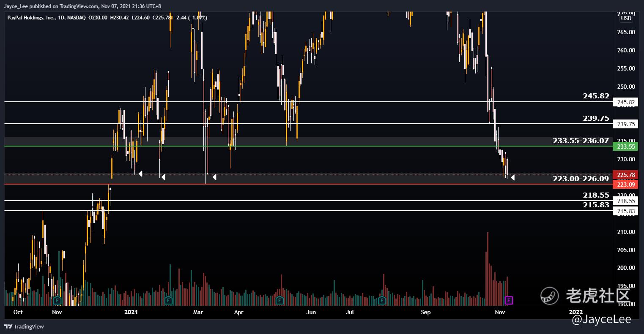Click the Nov label next to Oct
Screen dimensions: 644x334
pyautogui.click(x=57, y=312)
